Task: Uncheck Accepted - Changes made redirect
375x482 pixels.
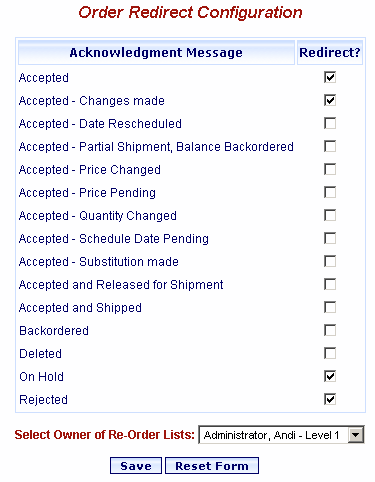Action: click(x=330, y=100)
